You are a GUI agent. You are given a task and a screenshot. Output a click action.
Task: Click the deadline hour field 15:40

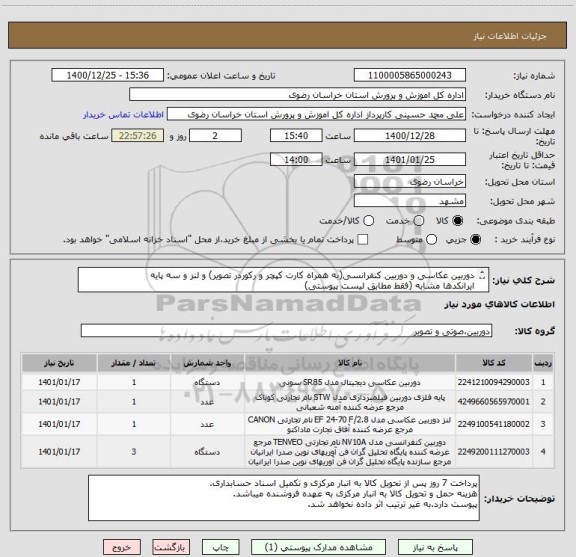click(x=296, y=136)
